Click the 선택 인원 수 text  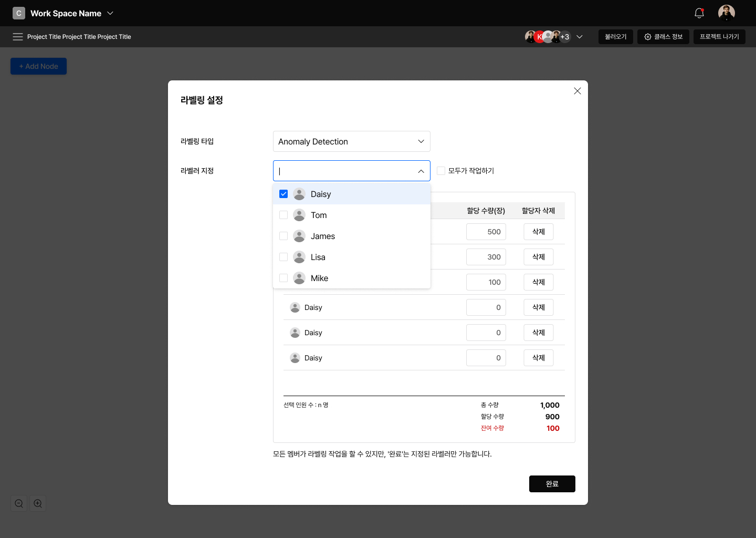click(306, 405)
